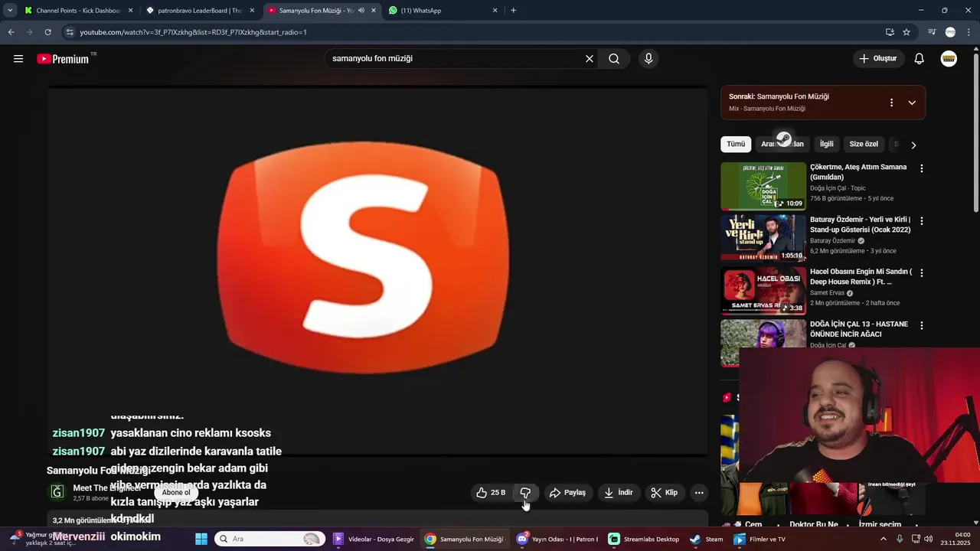Screen dimensions: 980x551
Task: Expand the Sonraki mix playlist panel
Action: pos(912,103)
